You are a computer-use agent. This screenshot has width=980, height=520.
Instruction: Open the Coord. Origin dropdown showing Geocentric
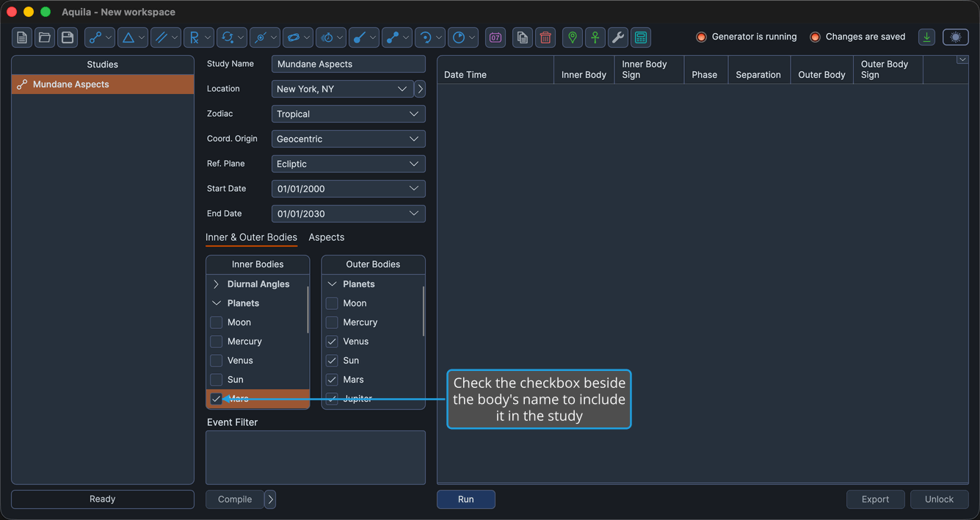(x=349, y=139)
